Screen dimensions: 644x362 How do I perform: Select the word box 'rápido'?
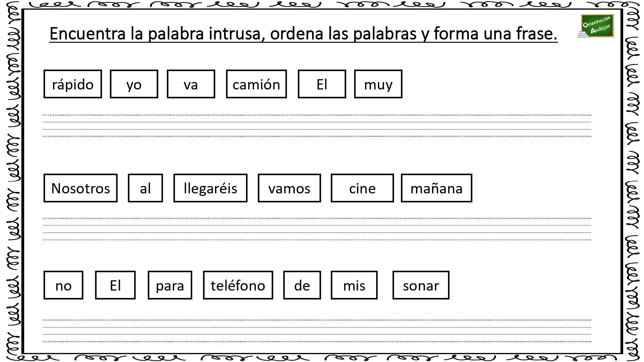(73, 84)
